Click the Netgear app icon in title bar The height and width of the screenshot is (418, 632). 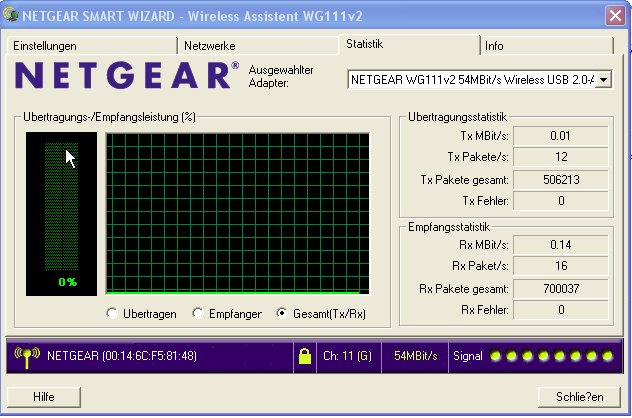[10, 15]
